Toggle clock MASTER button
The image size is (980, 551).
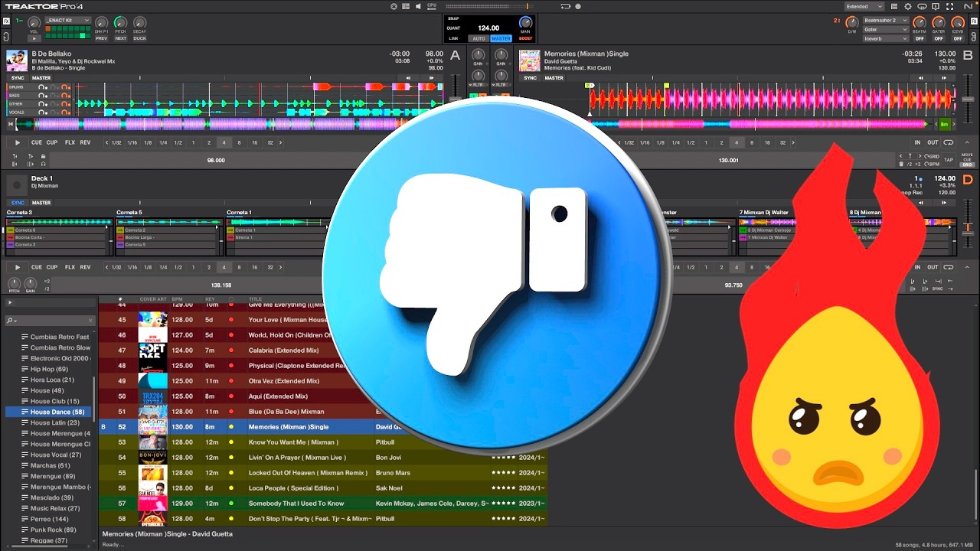(x=501, y=38)
